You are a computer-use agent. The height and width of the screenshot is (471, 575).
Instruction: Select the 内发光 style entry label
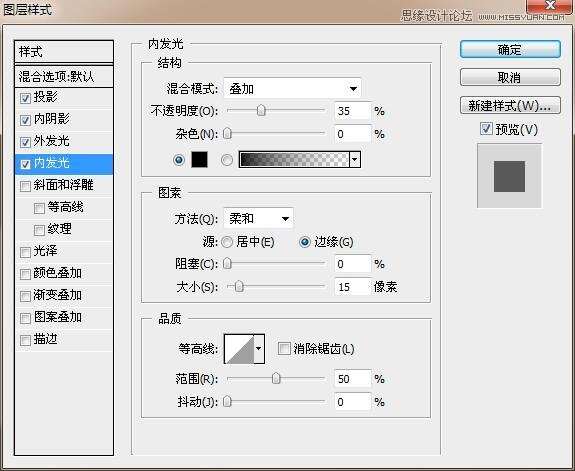click(x=51, y=163)
